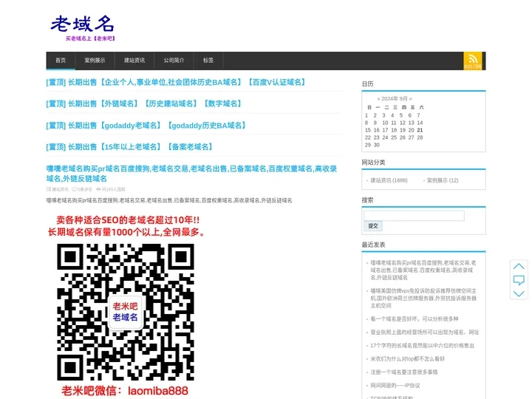Image resolution: width=532 pixels, height=399 pixels.
Task: Open the first recent post 嘻嘻老域名购买pr域名 in the sidebar
Action: (x=423, y=270)
